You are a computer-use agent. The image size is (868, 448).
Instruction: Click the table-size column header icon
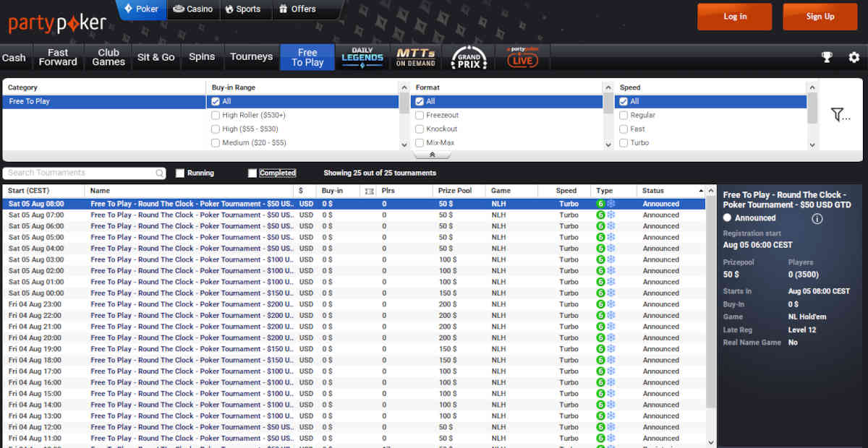370,191
